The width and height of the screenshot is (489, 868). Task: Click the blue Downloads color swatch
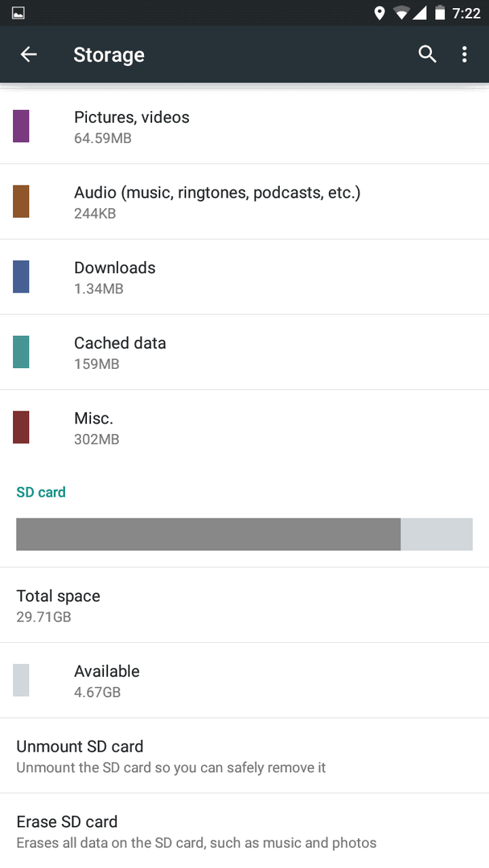point(21,276)
